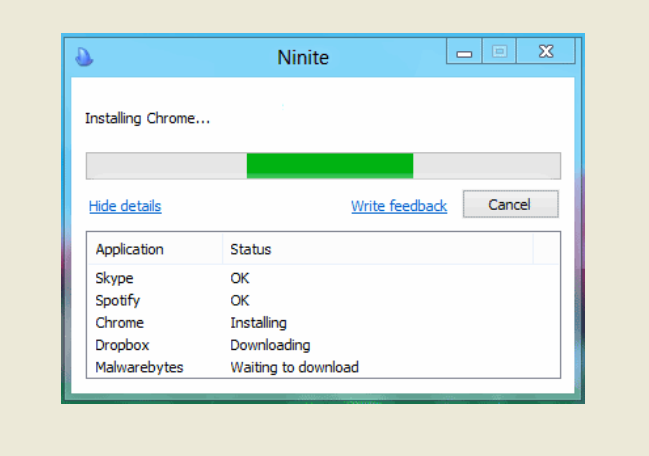Click the Installing status for Chrome
649x456 pixels.
click(258, 322)
